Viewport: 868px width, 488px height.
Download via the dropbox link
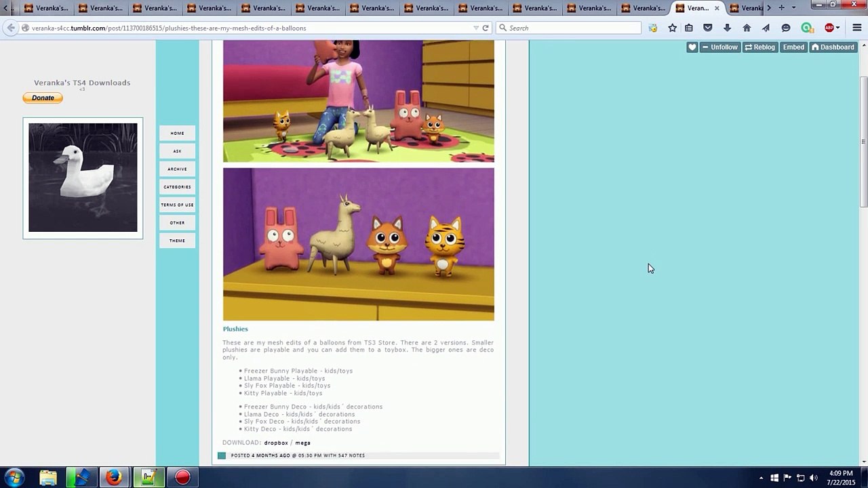(276, 443)
